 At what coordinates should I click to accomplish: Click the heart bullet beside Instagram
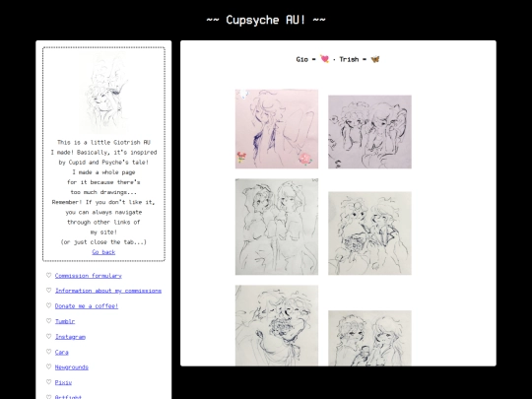tap(49, 336)
